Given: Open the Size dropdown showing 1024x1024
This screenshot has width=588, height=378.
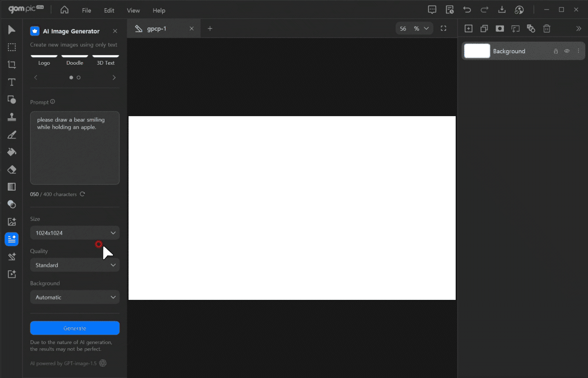Looking at the screenshot, I should point(75,233).
